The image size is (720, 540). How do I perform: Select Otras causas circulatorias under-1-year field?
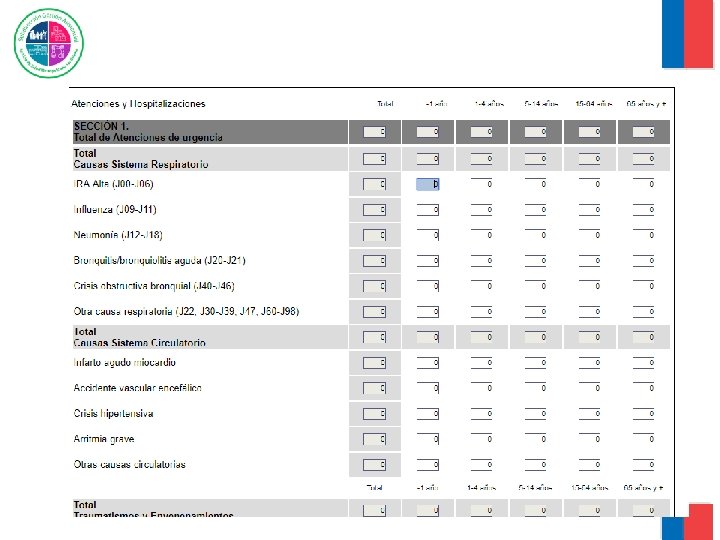tap(428, 464)
